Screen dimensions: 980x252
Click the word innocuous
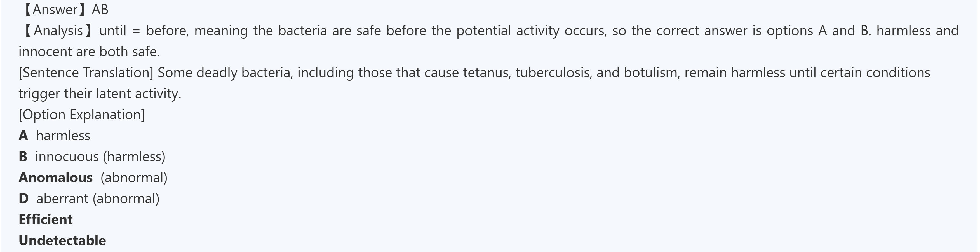[67, 157]
